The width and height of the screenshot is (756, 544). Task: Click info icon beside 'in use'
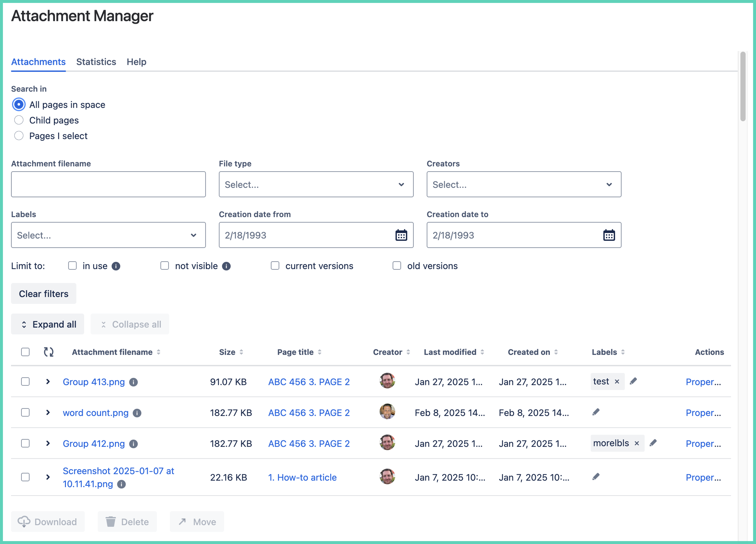(116, 266)
